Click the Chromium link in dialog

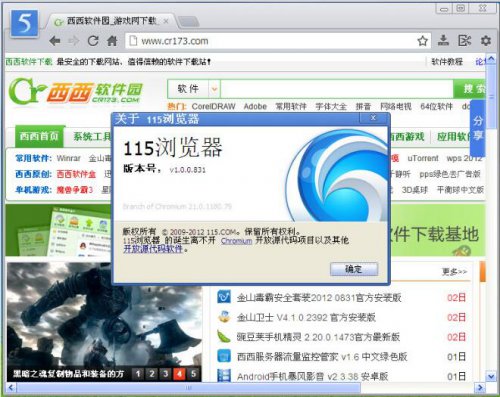click(236, 241)
